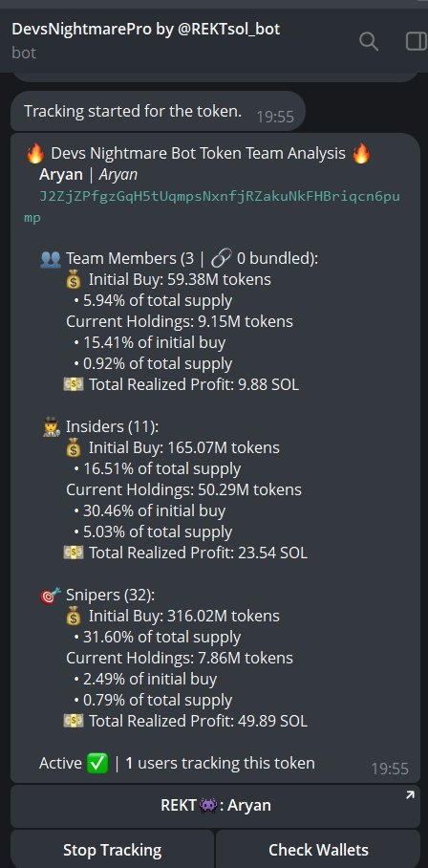Click the Snipers dart target emoji icon

[51, 596]
